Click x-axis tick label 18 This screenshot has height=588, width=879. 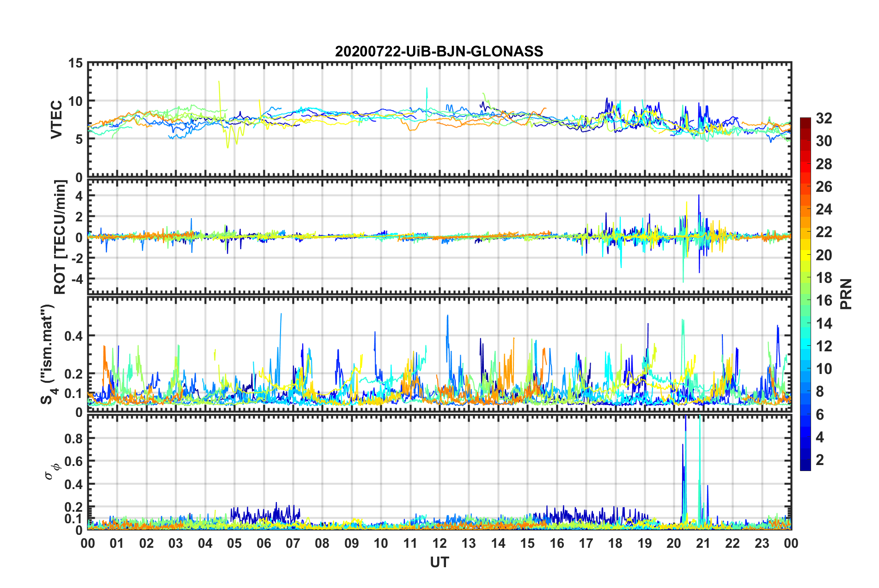(x=615, y=543)
